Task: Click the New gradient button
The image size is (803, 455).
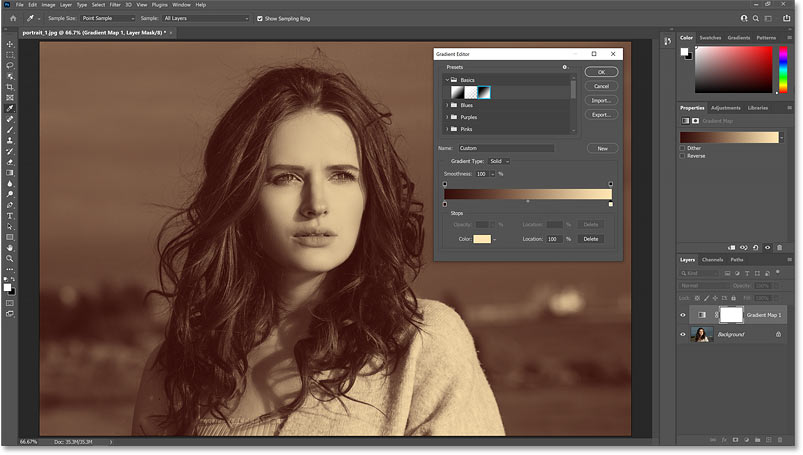Action: coord(603,149)
